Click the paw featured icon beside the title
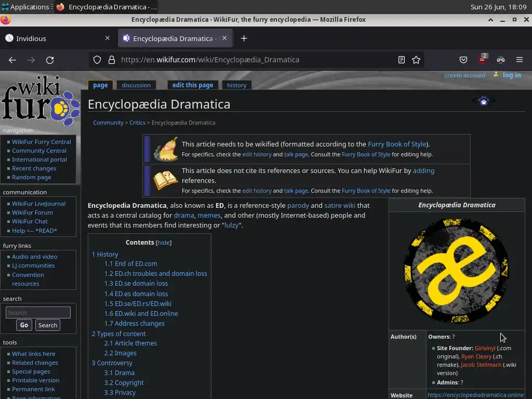The width and height of the screenshot is (532, 399). coord(484,101)
